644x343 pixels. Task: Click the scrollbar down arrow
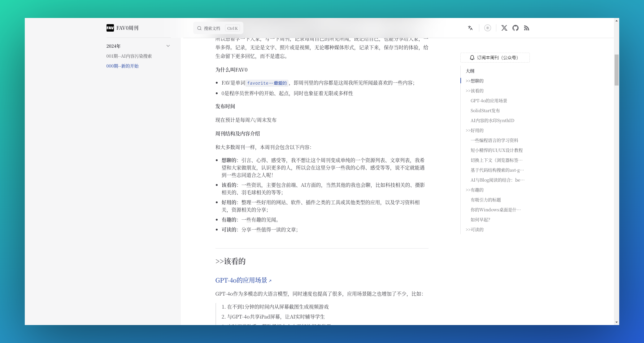(616, 322)
